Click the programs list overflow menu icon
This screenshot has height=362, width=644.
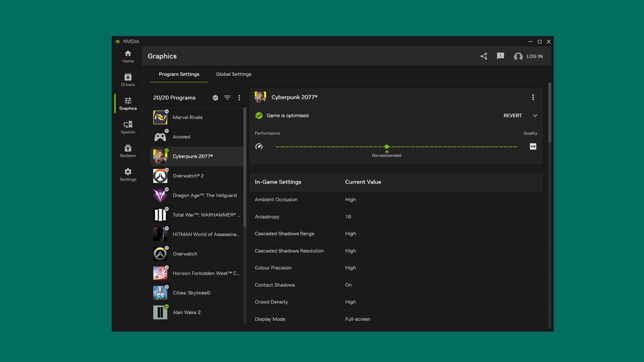238,98
